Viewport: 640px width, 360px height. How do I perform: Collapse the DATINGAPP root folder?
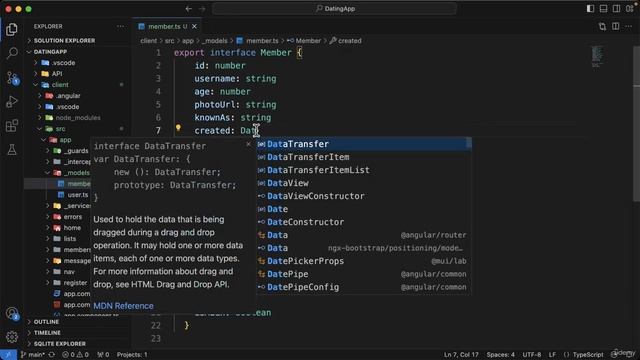50,52
